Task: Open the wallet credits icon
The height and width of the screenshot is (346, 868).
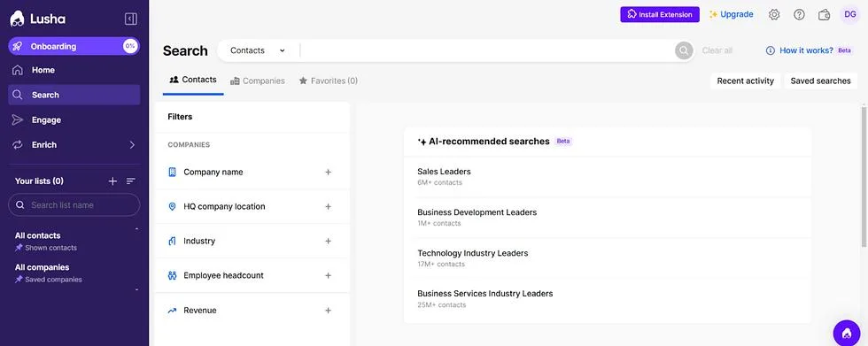Action: coord(825,15)
